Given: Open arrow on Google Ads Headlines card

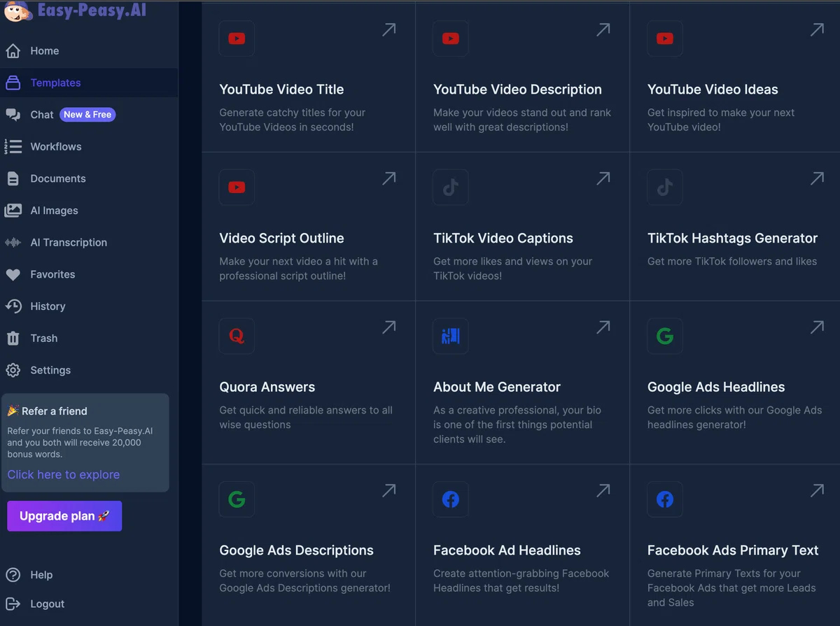Looking at the screenshot, I should pos(817,327).
